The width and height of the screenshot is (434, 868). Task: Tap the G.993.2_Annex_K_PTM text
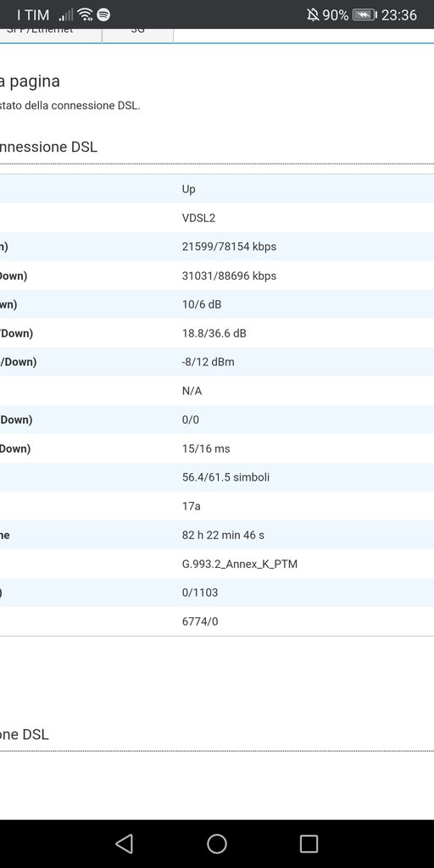click(x=240, y=564)
